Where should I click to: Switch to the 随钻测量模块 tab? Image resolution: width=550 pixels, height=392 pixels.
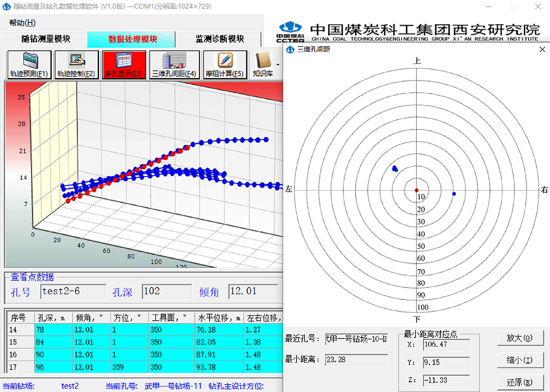[x=46, y=39]
